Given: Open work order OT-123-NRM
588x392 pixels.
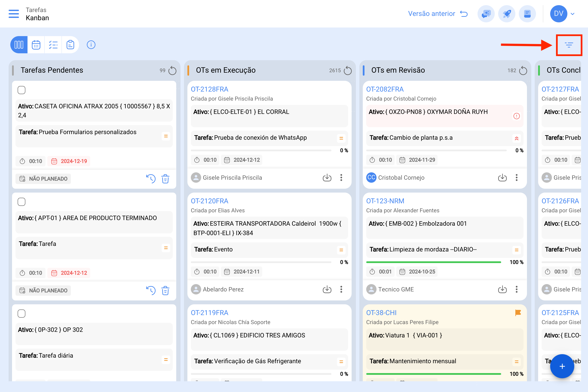Looking at the screenshot, I should pyautogui.click(x=385, y=201).
